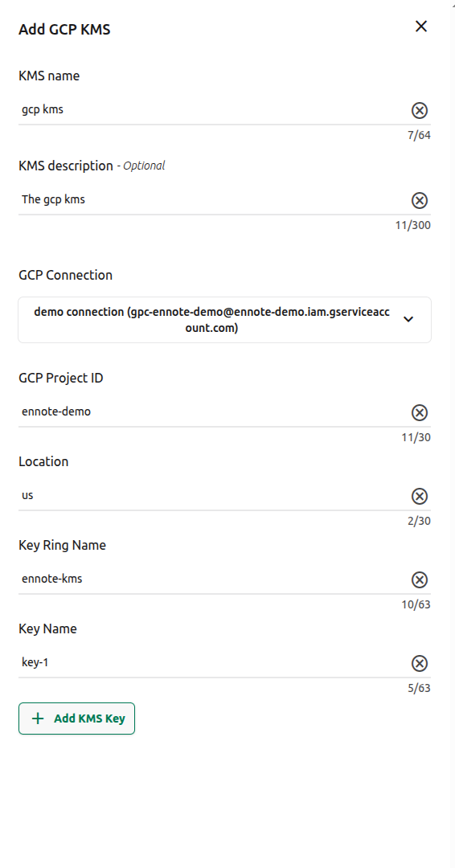Viewport: 455px width, 868px height.
Task: Click the plus icon beside Add KMS Key
Action: (38, 719)
